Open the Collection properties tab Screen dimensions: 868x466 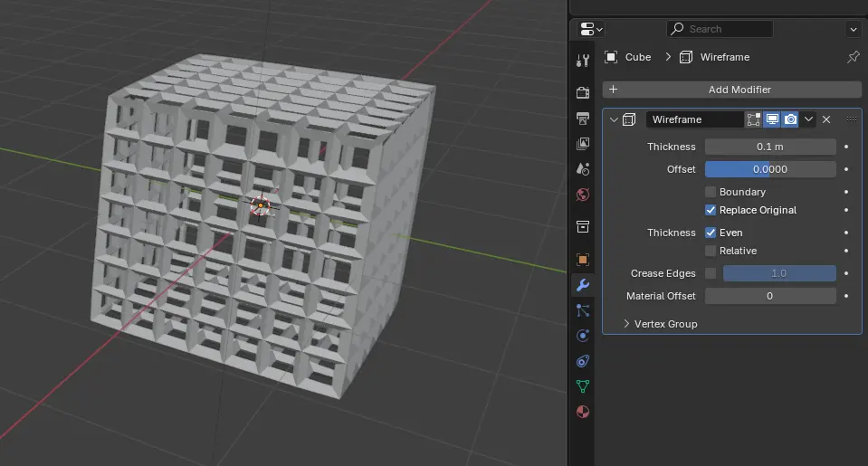[x=582, y=226]
